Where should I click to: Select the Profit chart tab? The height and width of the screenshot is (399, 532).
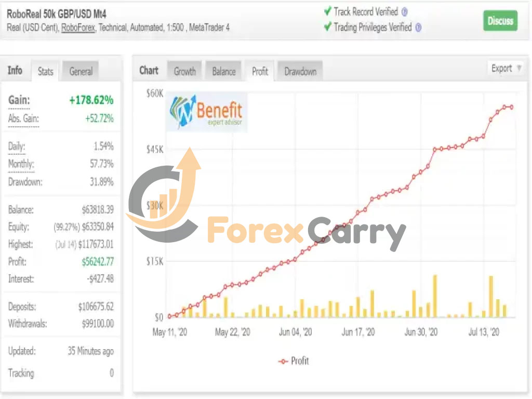260,71
